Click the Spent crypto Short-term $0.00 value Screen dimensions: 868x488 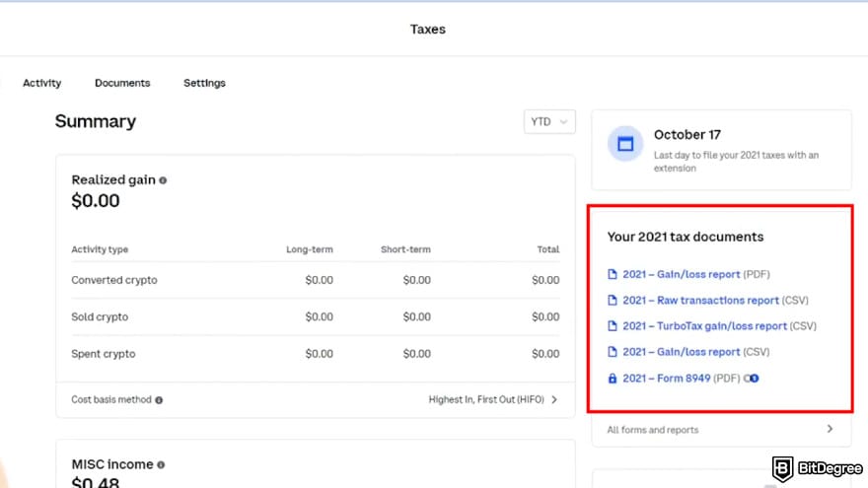(x=416, y=354)
